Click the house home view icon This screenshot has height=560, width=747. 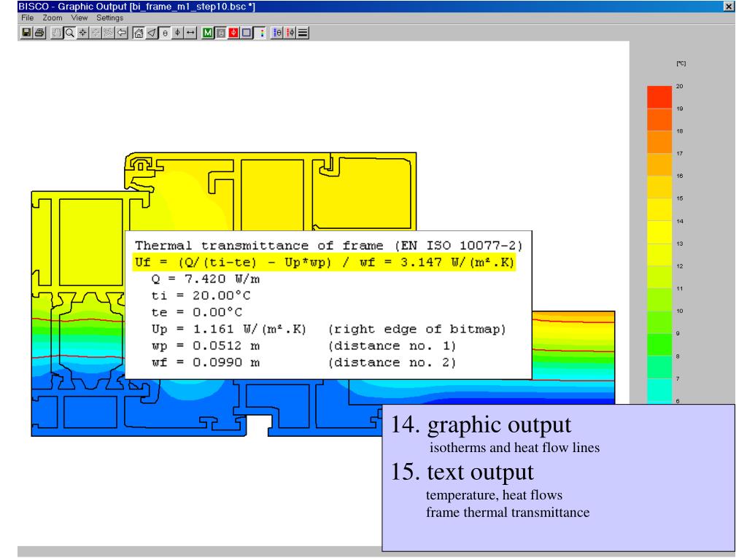(139, 33)
